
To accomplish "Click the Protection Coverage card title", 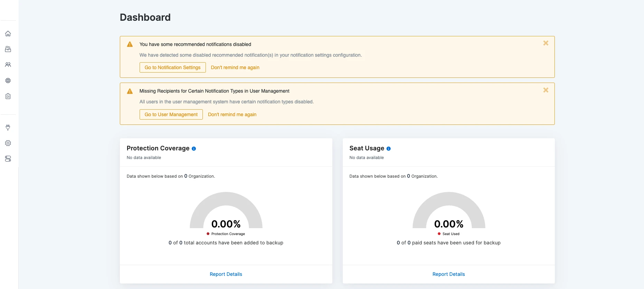I will tap(158, 148).
